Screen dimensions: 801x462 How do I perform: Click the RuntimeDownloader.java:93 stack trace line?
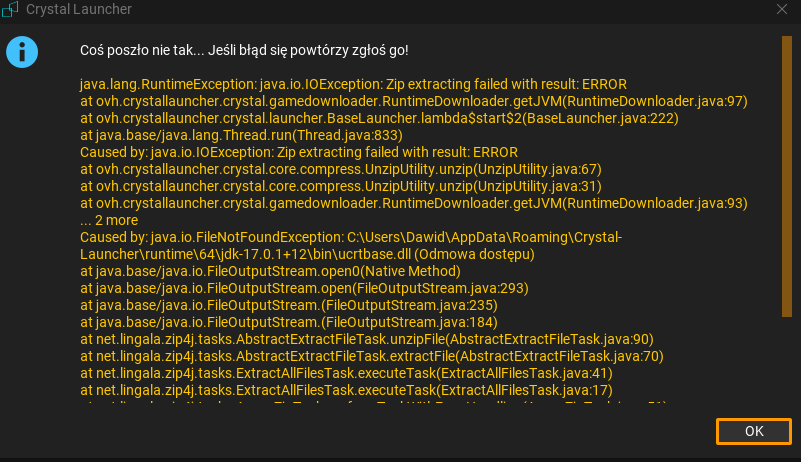(413, 203)
